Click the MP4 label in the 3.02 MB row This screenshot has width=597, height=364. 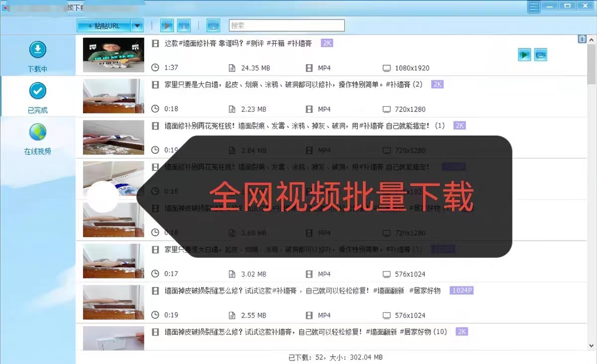point(324,273)
